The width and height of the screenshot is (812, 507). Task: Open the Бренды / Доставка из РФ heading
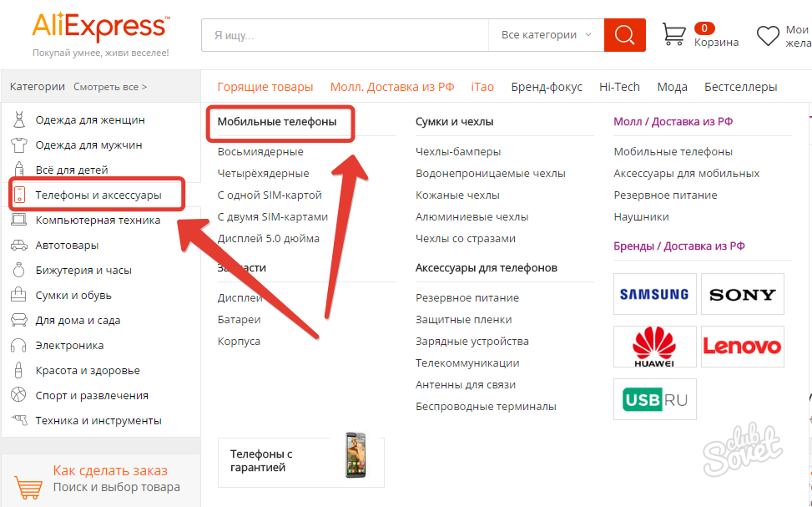coord(679,246)
